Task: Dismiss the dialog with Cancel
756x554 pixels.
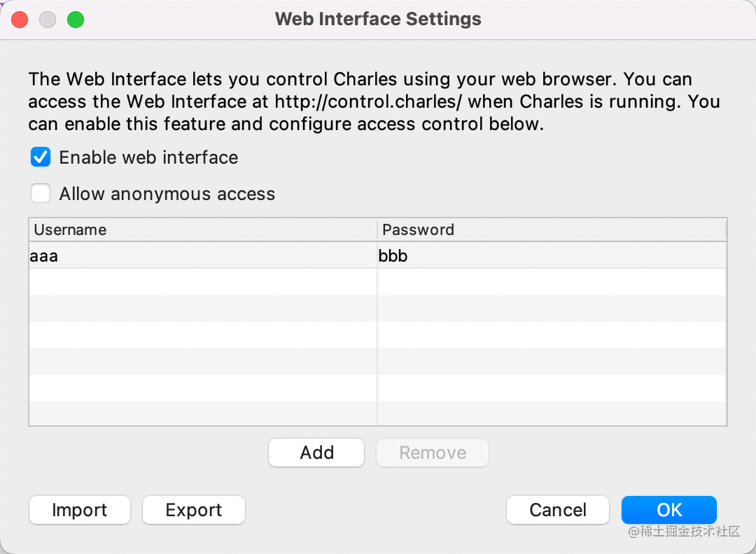Action: 558,510
